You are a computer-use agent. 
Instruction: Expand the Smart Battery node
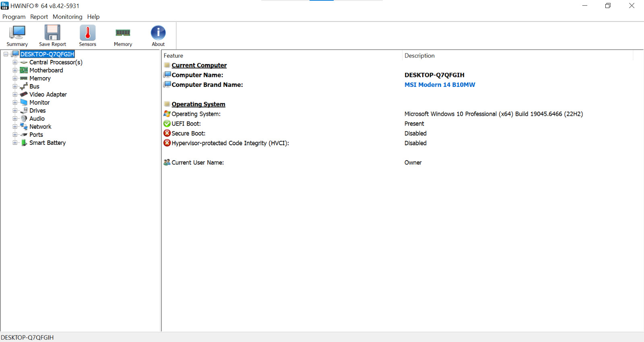15,143
